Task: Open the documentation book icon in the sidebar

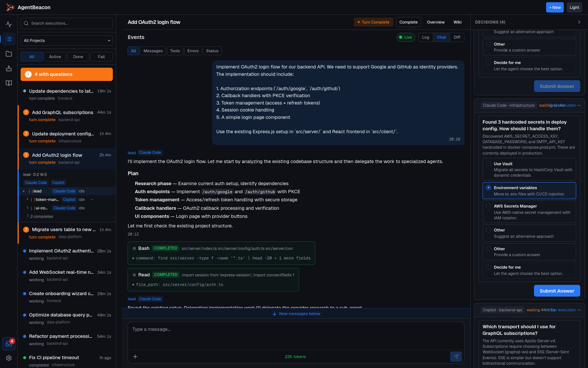Action: coord(8,83)
